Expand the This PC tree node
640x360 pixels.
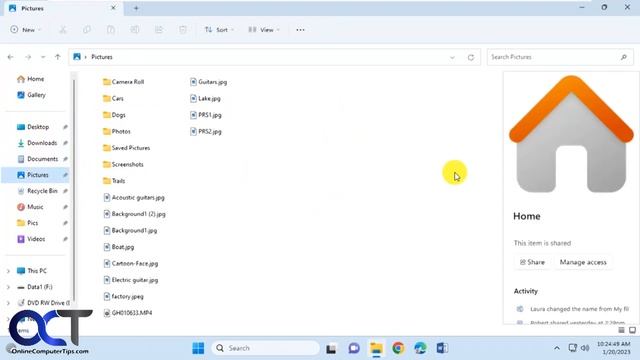click(x=8, y=271)
